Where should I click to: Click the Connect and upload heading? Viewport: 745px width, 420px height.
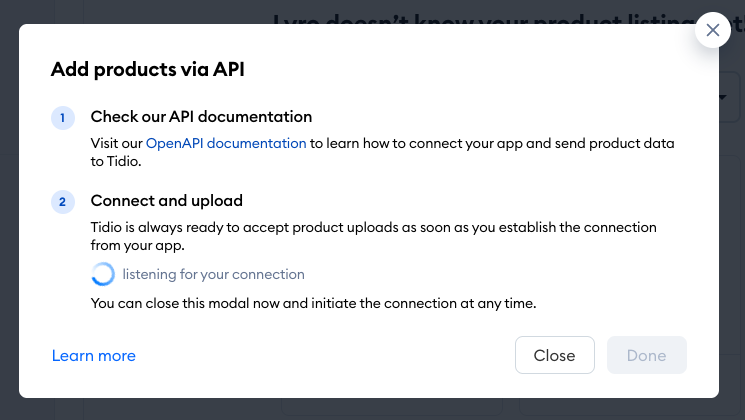tap(167, 201)
